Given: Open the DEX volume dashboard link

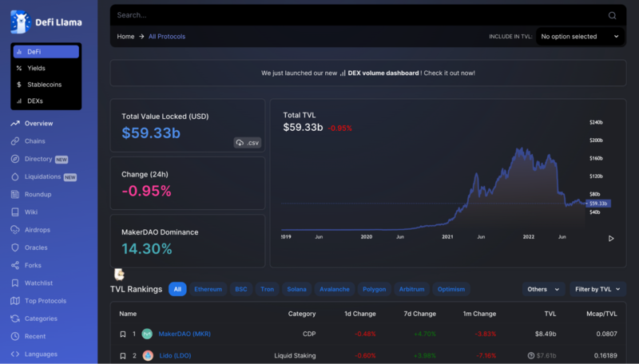Looking at the screenshot, I should [x=383, y=73].
